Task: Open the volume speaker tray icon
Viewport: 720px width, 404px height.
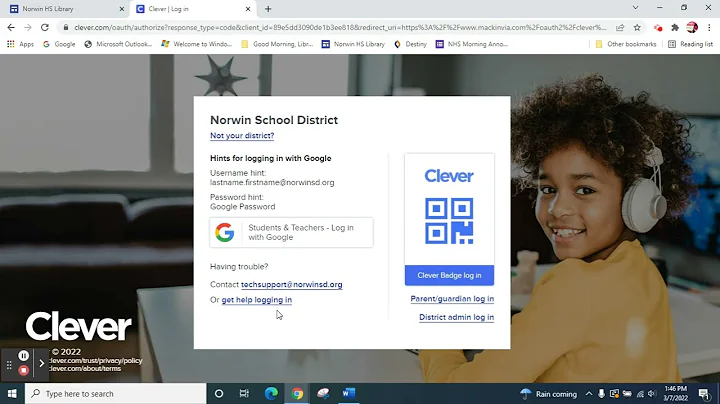Action: tap(652, 394)
